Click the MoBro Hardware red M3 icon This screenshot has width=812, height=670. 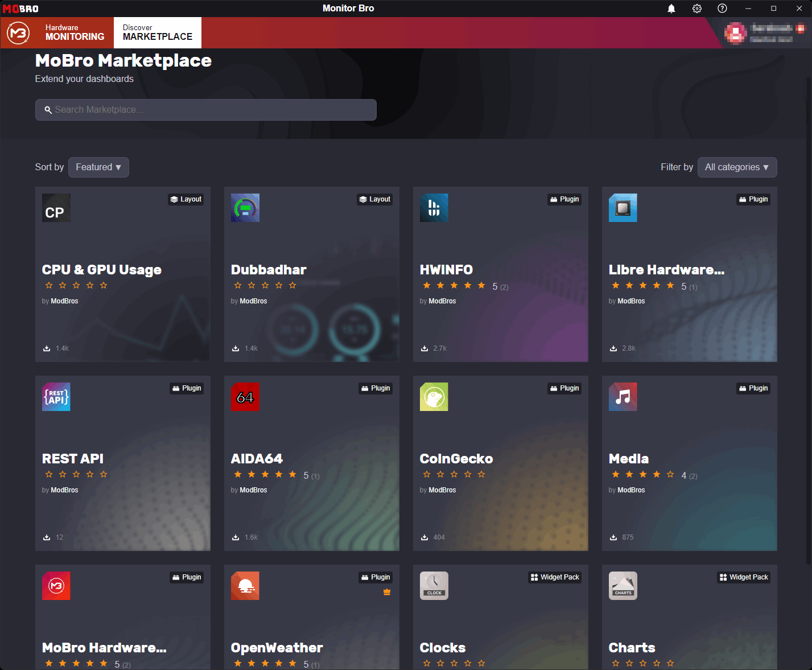coord(56,586)
